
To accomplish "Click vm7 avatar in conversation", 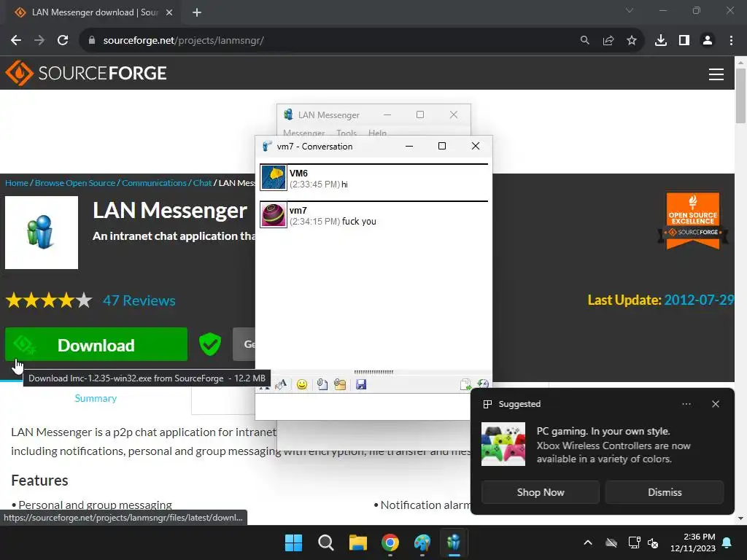I will (x=274, y=215).
